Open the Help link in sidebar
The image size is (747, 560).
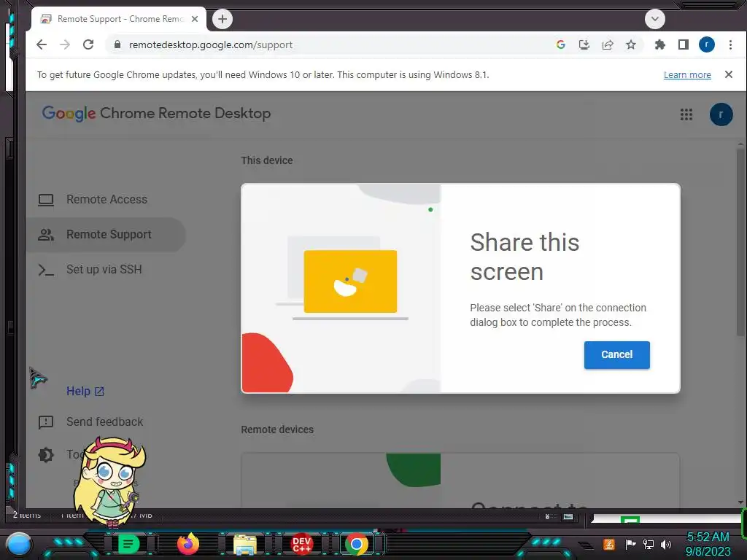click(x=85, y=391)
